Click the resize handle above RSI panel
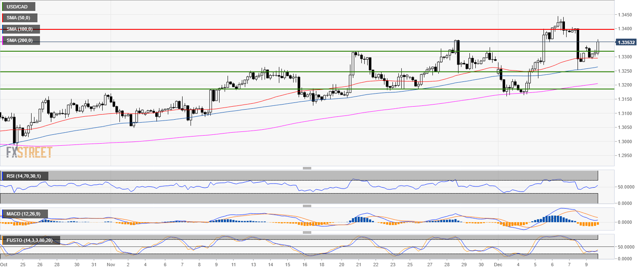 point(307,168)
